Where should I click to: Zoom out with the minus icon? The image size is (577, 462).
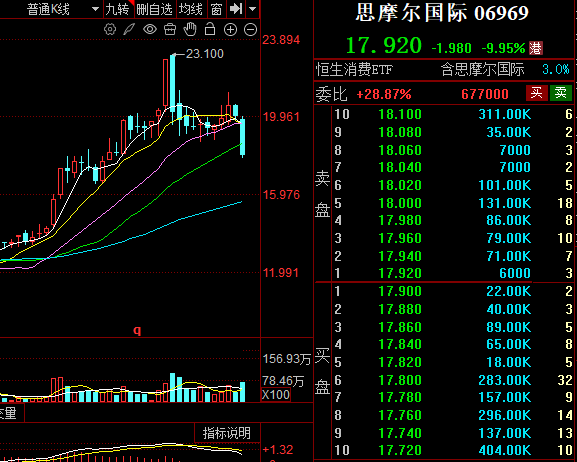pyautogui.click(x=251, y=29)
